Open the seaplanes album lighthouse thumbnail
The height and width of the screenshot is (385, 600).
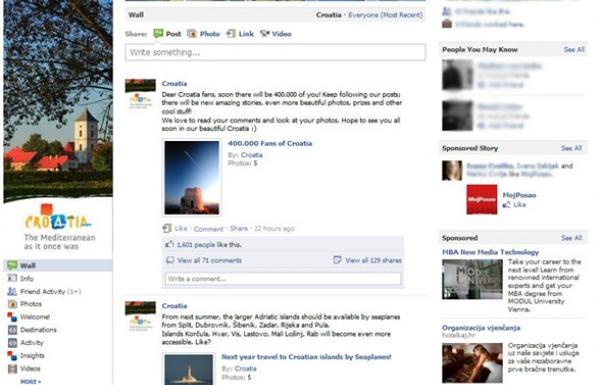[x=189, y=369]
